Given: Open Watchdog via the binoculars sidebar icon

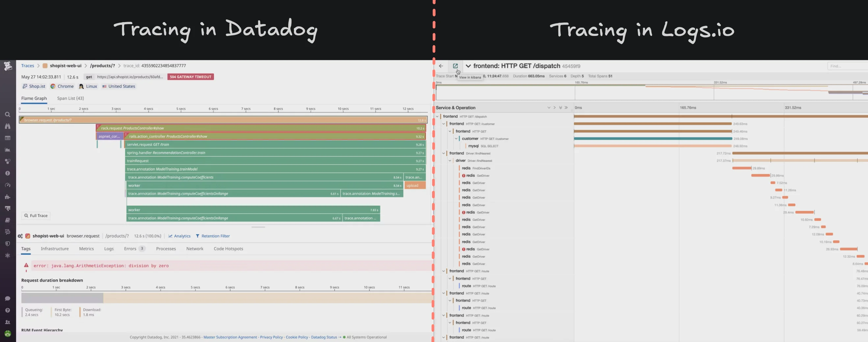Looking at the screenshot, I should (8, 126).
